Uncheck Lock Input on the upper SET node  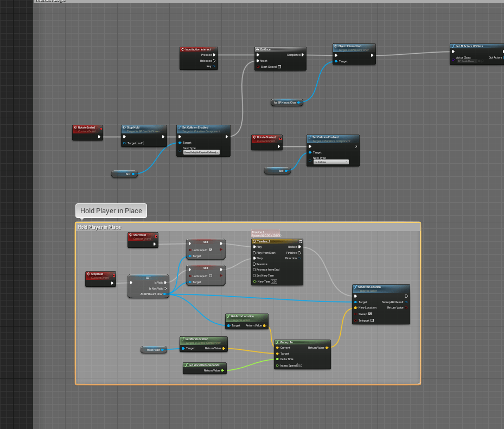(x=210, y=250)
